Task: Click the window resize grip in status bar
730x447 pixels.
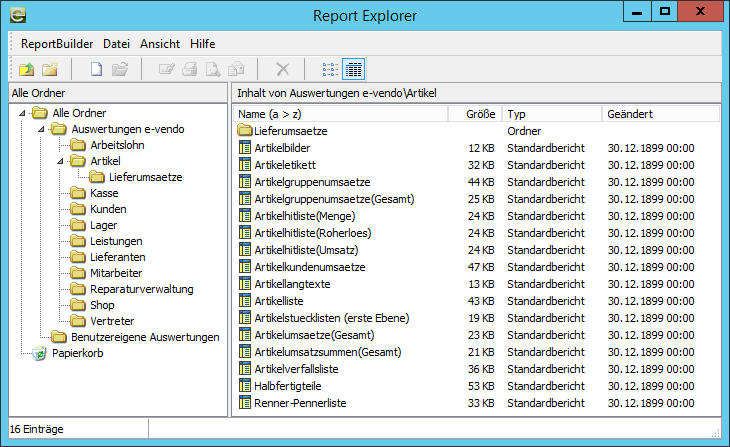Action: coord(716,433)
